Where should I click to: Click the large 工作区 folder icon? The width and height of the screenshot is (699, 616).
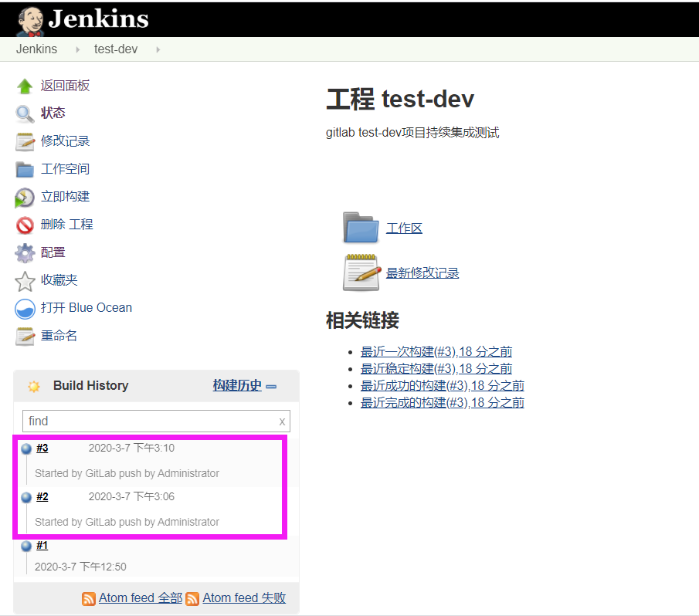(361, 228)
